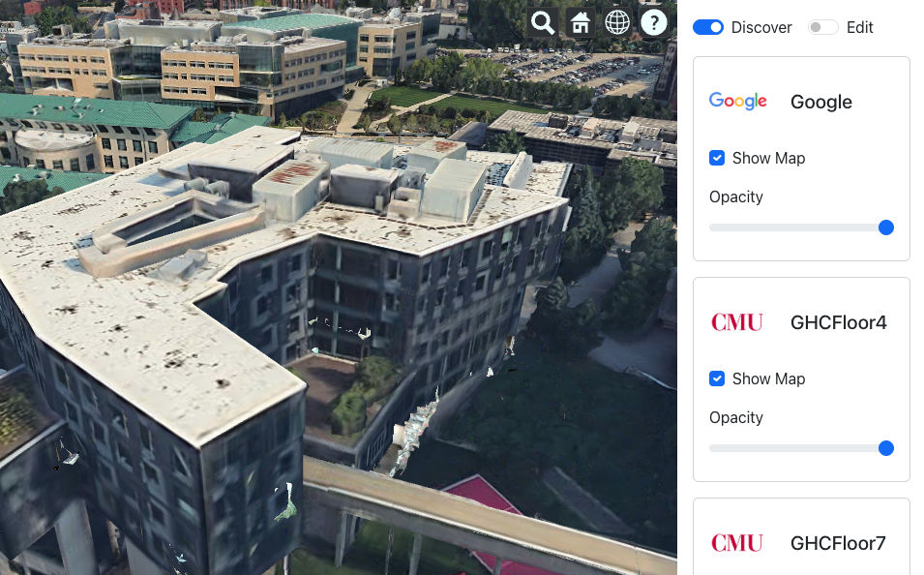
Task: Select the GHCFloor4 layer title
Action: pyautogui.click(x=838, y=322)
